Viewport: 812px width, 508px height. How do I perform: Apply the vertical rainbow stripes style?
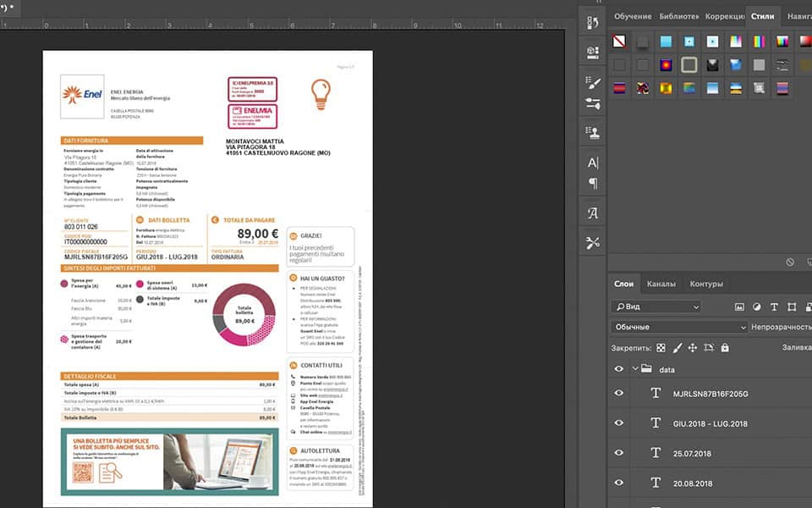(759, 41)
